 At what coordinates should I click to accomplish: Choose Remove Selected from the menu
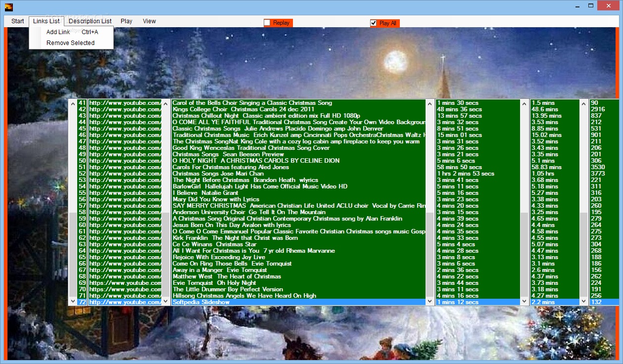pyautogui.click(x=72, y=43)
